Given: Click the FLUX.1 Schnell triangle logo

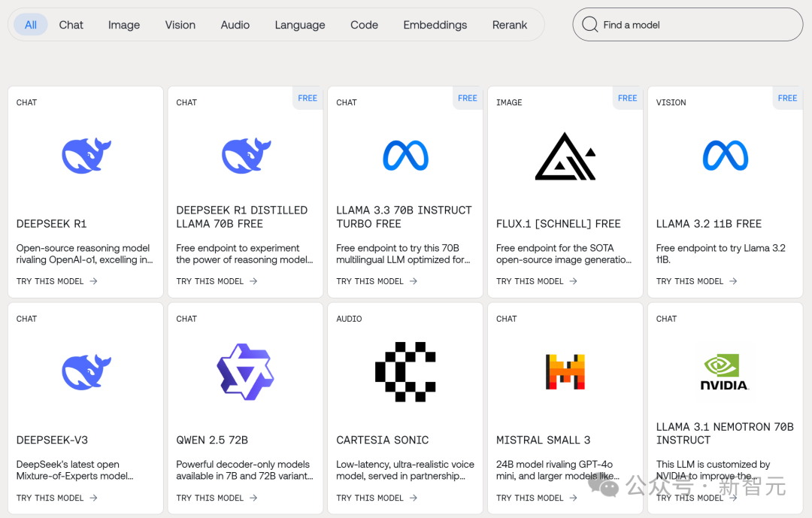Looking at the screenshot, I should (x=565, y=156).
